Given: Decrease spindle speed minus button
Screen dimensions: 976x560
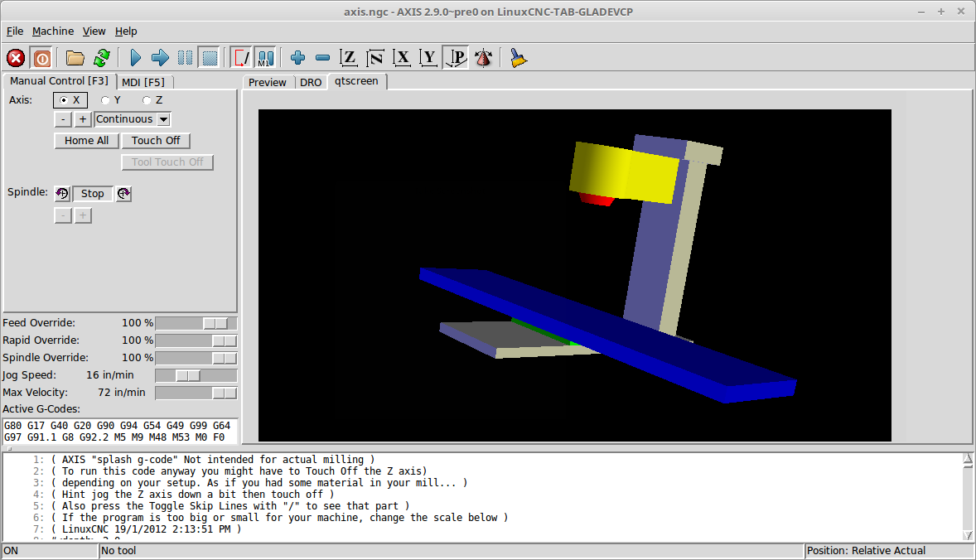Looking at the screenshot, I should 63,215.
